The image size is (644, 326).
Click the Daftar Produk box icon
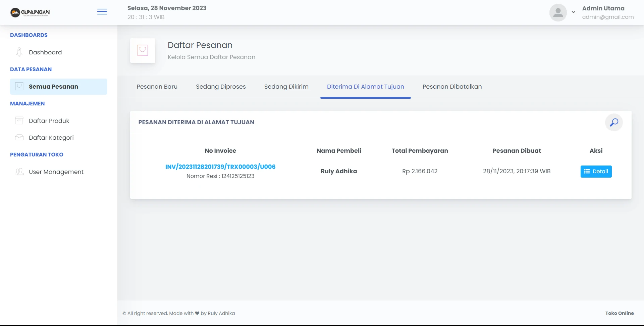19,121
